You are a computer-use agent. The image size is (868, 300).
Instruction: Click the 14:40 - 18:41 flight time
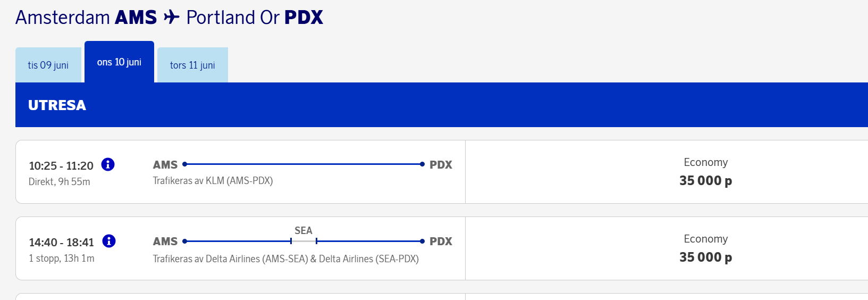coord(62,242)
